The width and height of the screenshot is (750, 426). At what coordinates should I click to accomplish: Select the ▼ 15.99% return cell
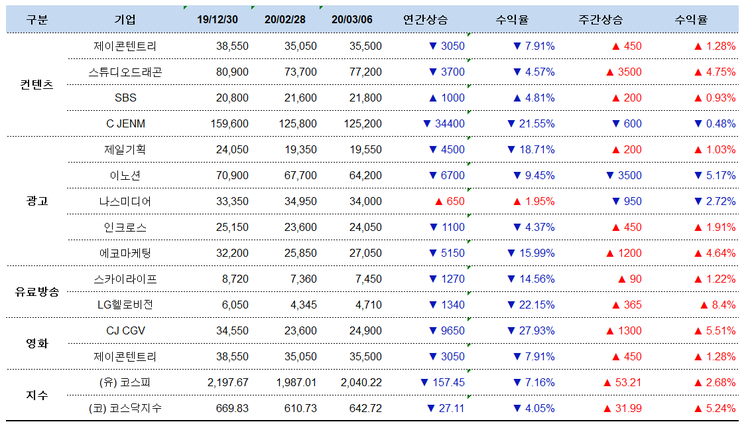(531, 253)
